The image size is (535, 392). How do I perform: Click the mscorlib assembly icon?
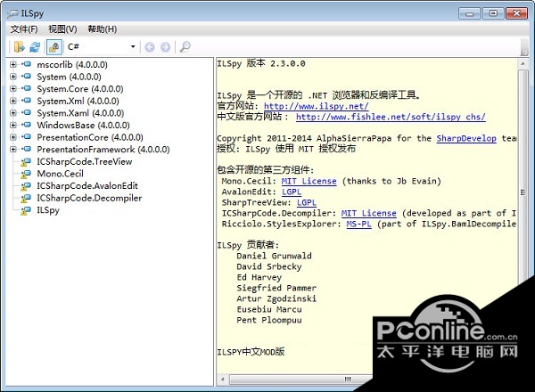26,64
